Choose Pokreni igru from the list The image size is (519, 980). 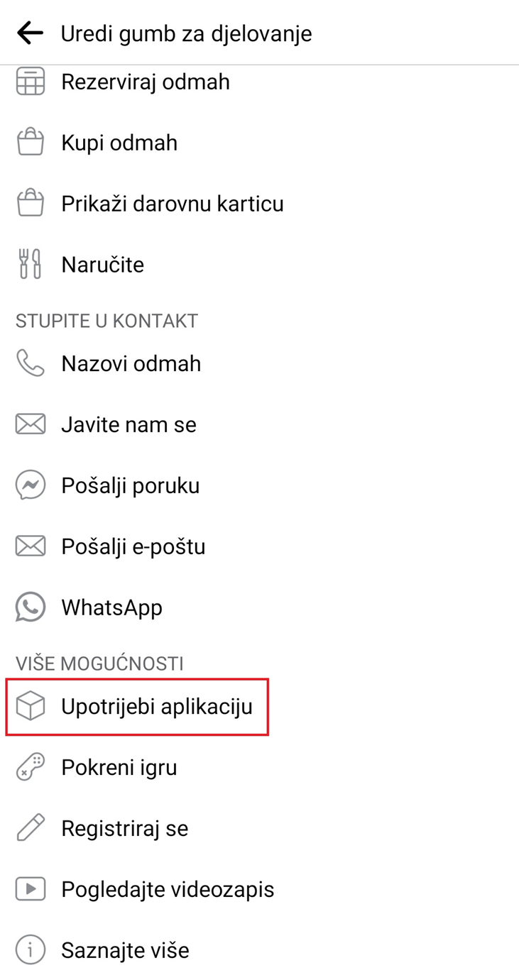[119, 767]
